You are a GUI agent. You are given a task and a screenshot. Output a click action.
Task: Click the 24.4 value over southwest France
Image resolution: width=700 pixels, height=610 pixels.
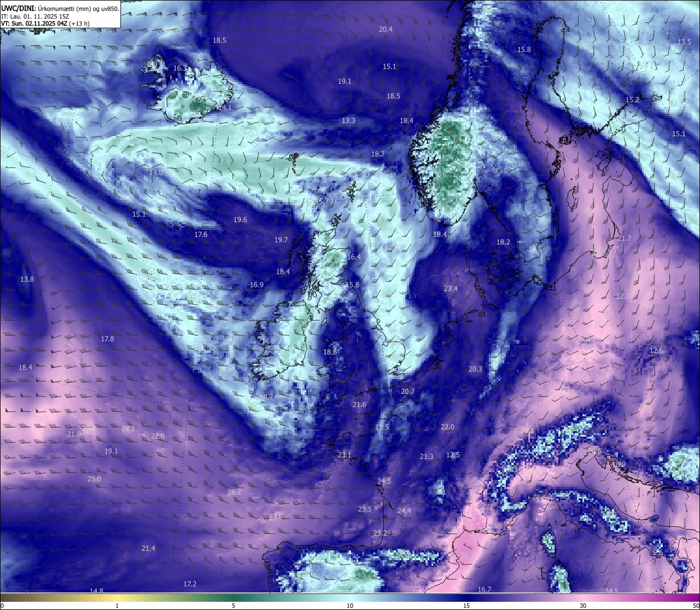pyautogui.click(x=404, y=510)
